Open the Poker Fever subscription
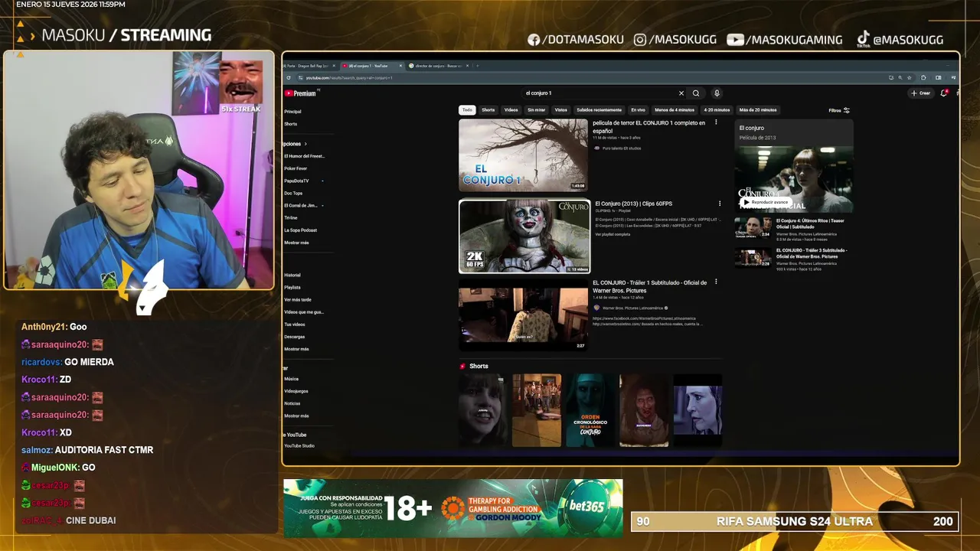This screenshot has width=980, height=551. pyautogui.click(x=296, y=168)
